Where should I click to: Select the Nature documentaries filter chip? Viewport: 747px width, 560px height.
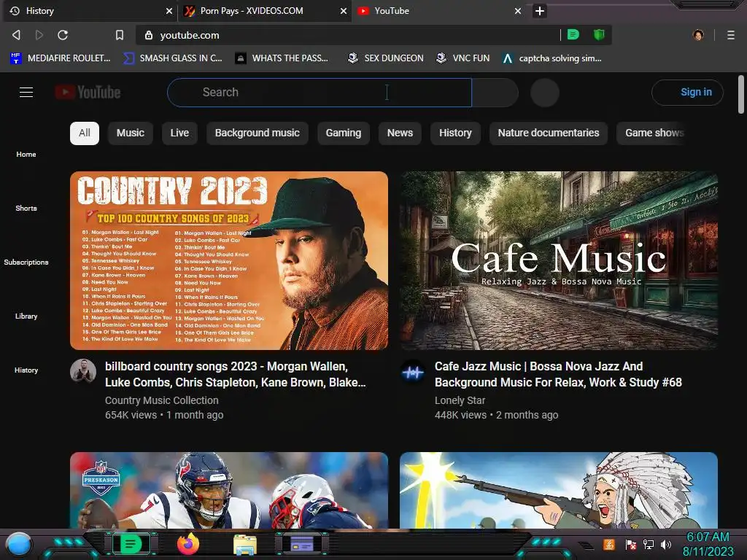click(549, 133)
